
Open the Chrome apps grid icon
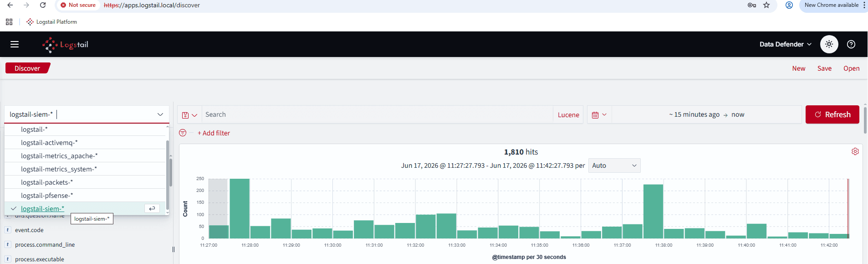click(x=9, y=22)
